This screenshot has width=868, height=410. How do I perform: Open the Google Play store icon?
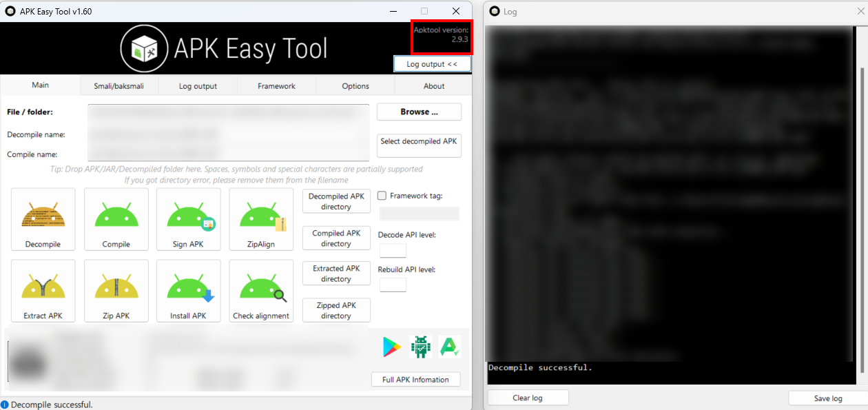pos(392,347)
